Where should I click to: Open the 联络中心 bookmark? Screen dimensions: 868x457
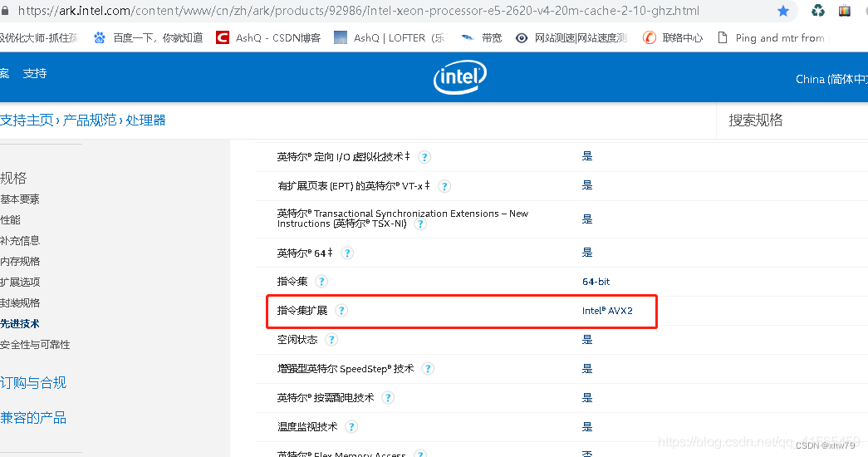click(x=673, y=37)
